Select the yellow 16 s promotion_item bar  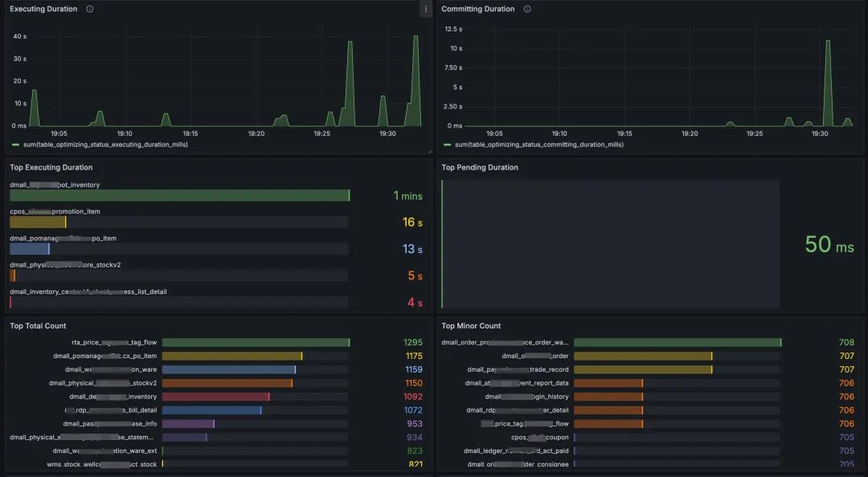[x=39, y=222]
